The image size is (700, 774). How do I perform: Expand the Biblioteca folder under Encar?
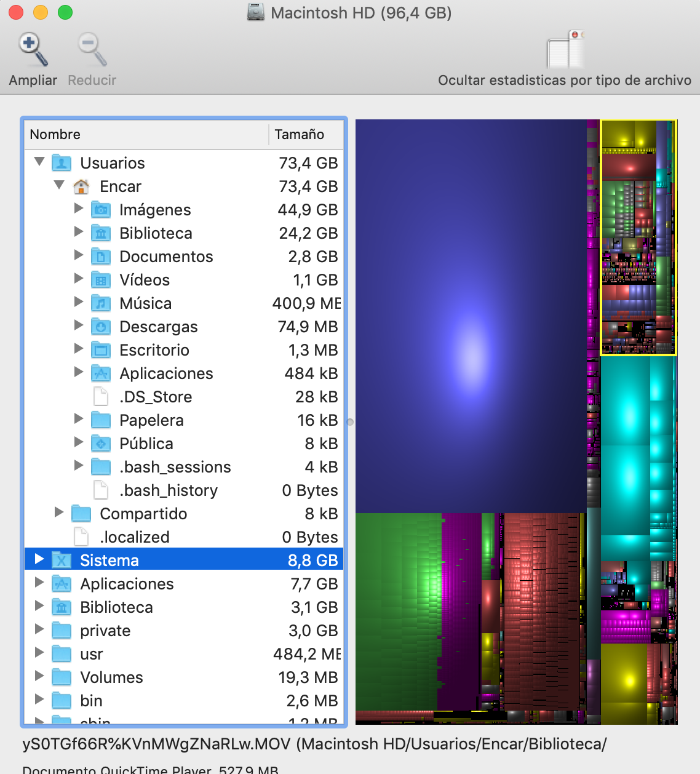pyautogui.click(x=78, y=232)
